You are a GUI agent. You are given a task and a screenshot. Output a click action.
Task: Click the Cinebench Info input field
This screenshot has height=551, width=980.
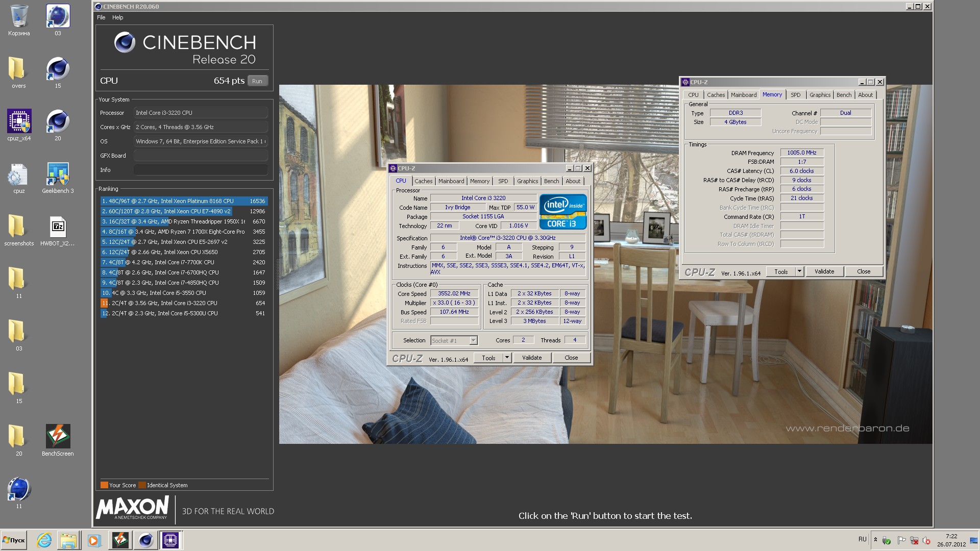[x=201, y=170]
